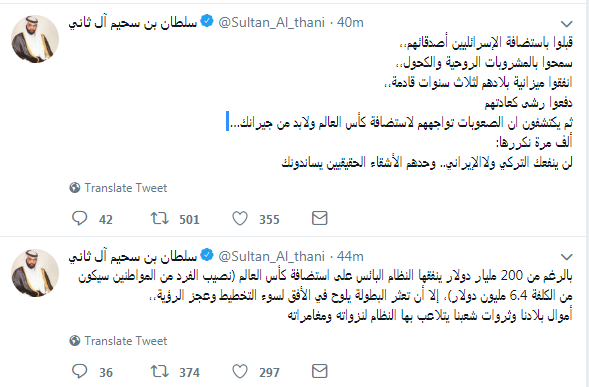The image size is (589, 387).
Task: Open @Sultan_Al_thani handle on second tweet
Action: click(x=272, y=256)
